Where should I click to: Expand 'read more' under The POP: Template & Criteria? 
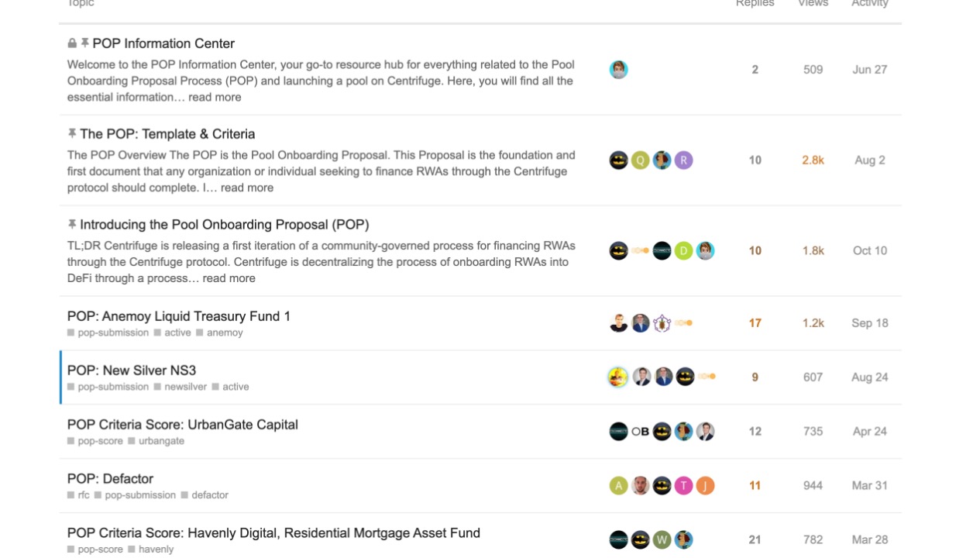click(x=247, y=188)
